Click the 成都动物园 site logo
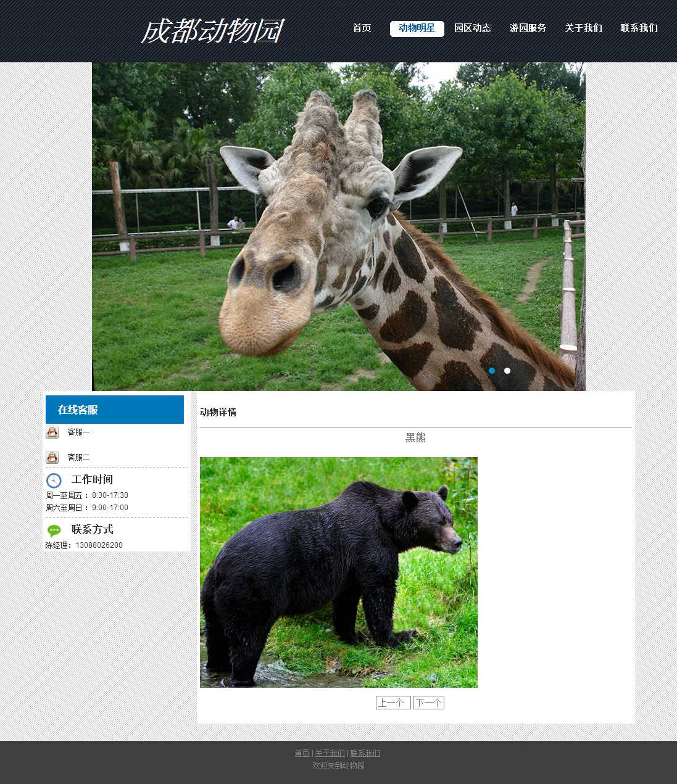 pyautogui.click(x=212, y=31)
